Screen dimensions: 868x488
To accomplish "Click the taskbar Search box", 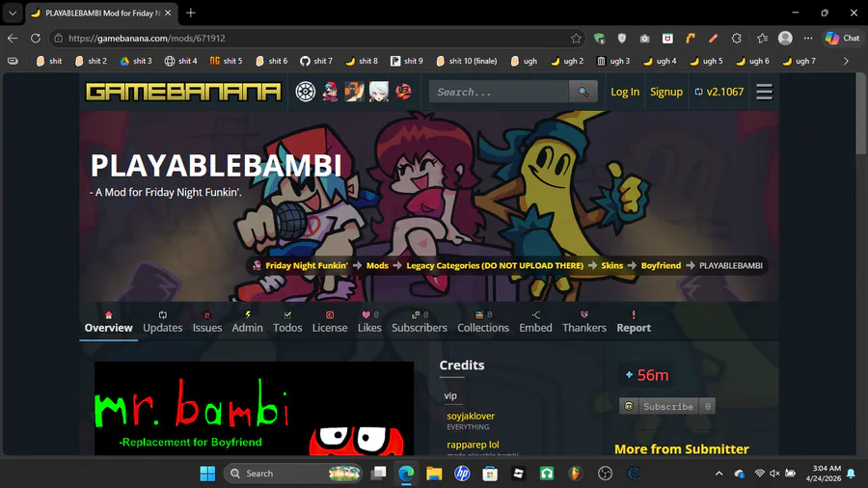I will pyautogui.click(x=293, y=474).
